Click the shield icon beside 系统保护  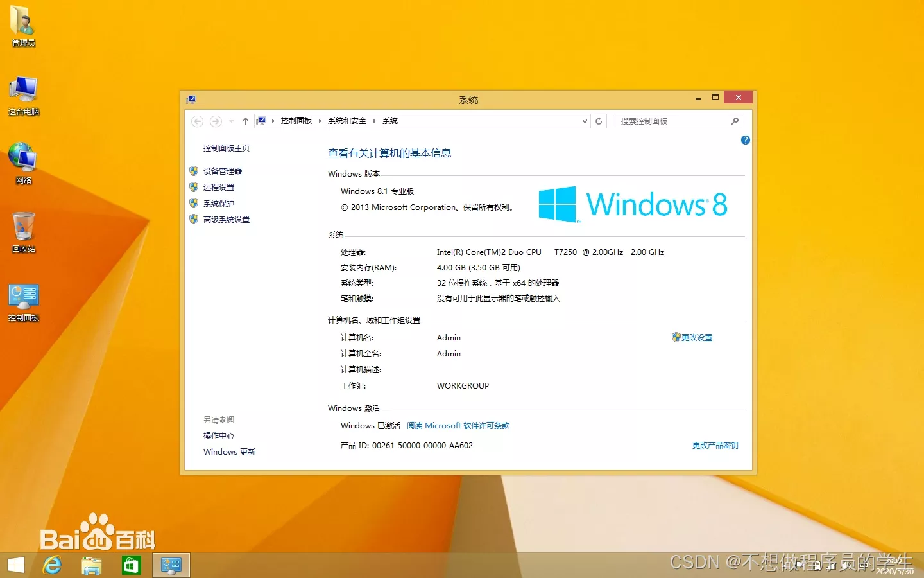(194, 203)
